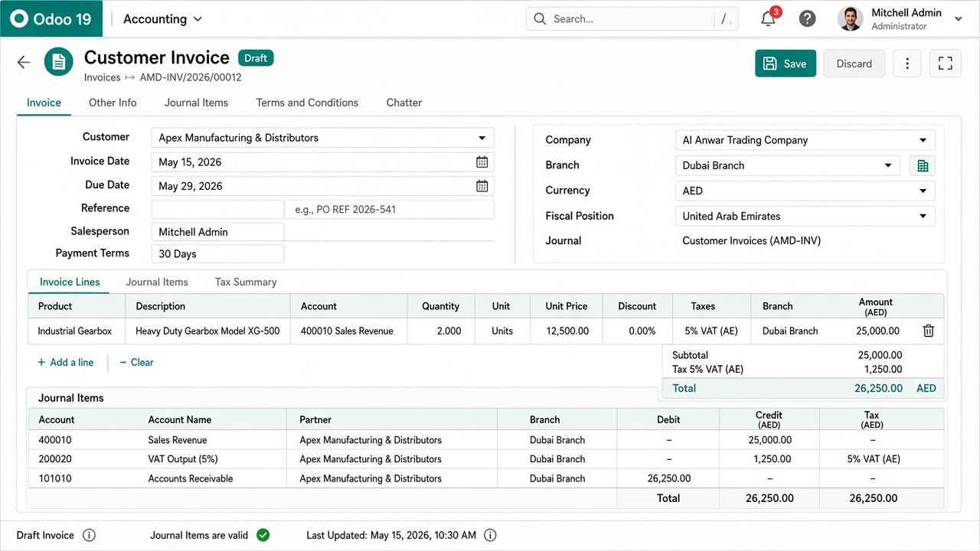
Task: Discard the invoice changes
Action: coord(854,64)
